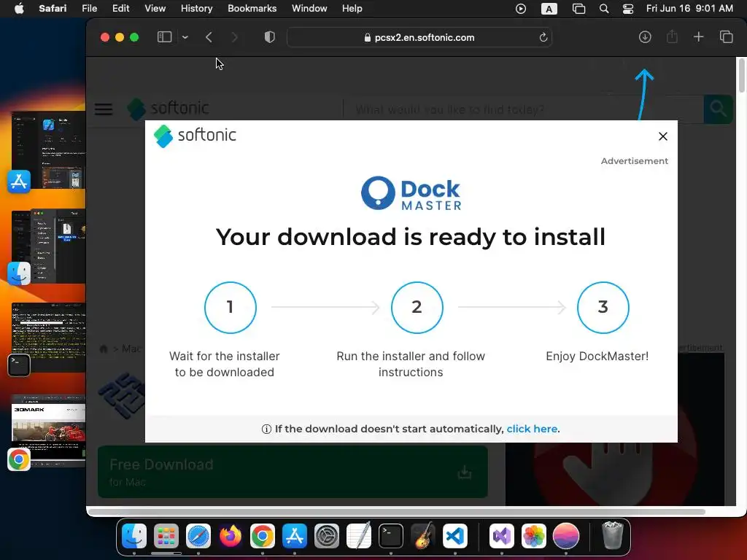747x560 pixels.
Task: Click the green Softonic search button
Action: point(718,109)
